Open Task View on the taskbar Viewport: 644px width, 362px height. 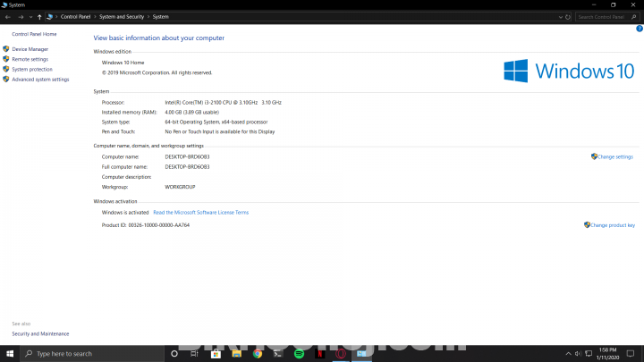pos(194,353)
